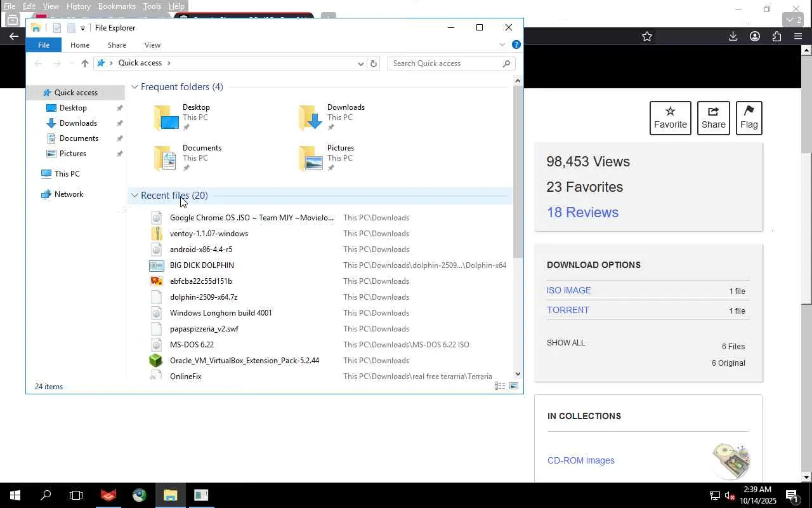Select Pictures in the navigation pane
The height and width of the screenshot is (508, 812).
pos(73,154)
